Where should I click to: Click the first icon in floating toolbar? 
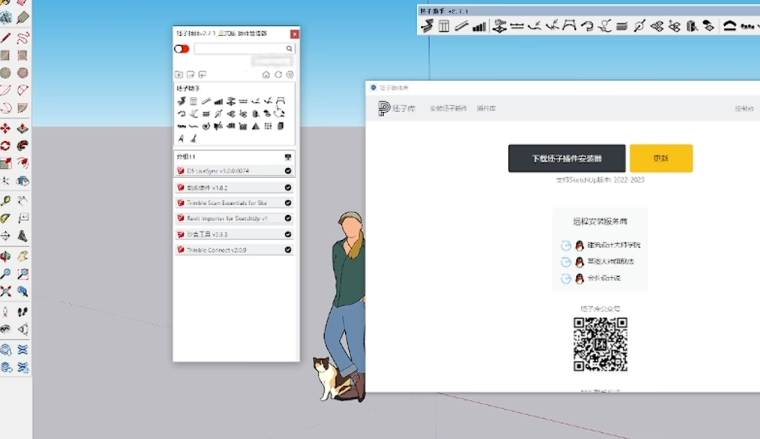click(x=427, y=26)
